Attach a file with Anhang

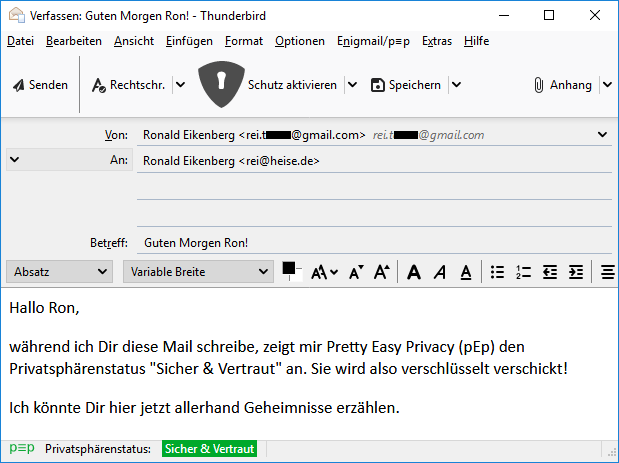point(563,85)
